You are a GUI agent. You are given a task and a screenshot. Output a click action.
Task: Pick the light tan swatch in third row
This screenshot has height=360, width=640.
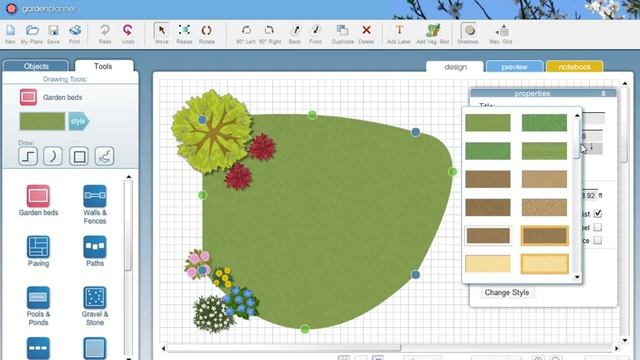544,179
